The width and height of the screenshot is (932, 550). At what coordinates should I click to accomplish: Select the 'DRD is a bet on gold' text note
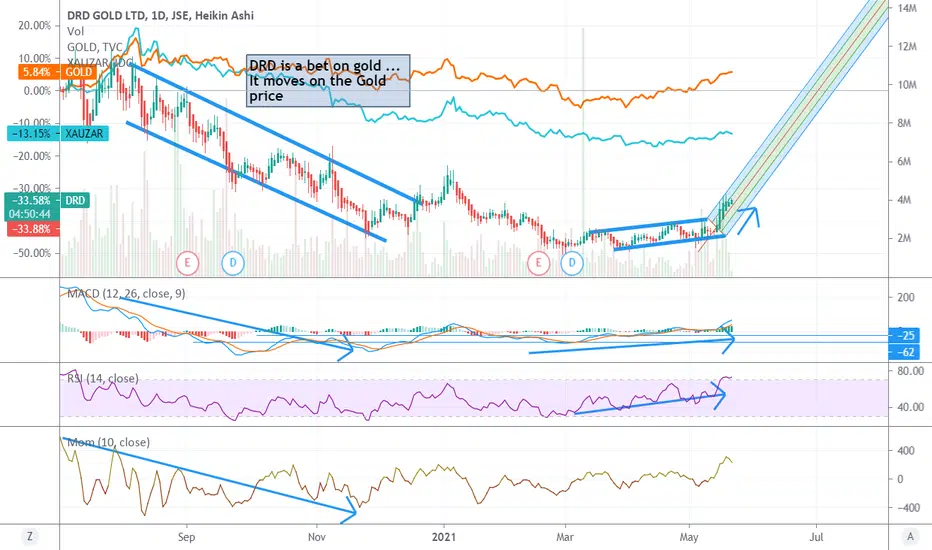click(328, 81)
